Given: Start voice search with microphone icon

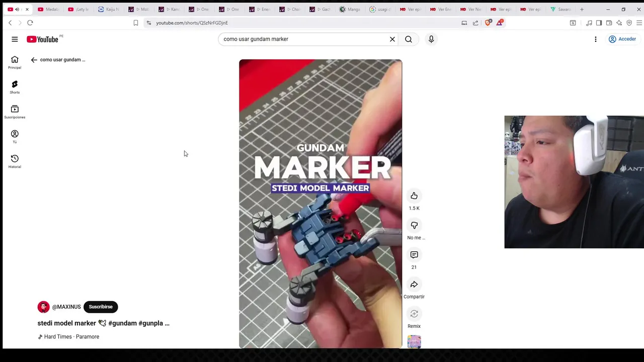Looking at the screenshot, I should click(431, 39).
